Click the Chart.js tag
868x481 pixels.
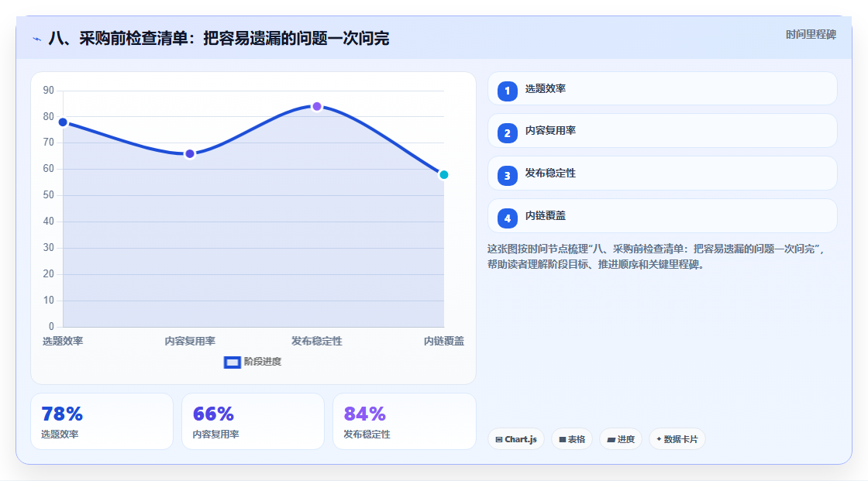tap(516, 439)
